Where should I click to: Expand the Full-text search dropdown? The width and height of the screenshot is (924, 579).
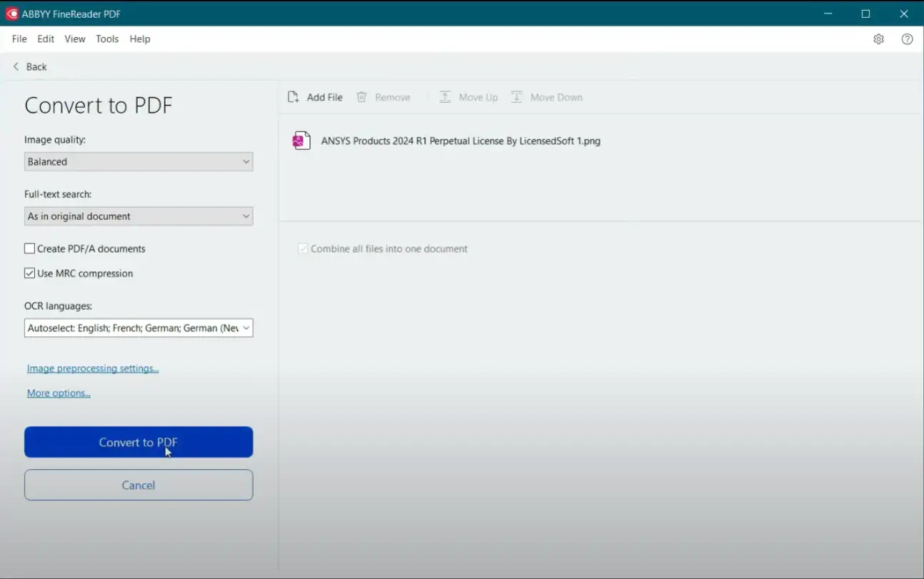[x=139, y=216]
